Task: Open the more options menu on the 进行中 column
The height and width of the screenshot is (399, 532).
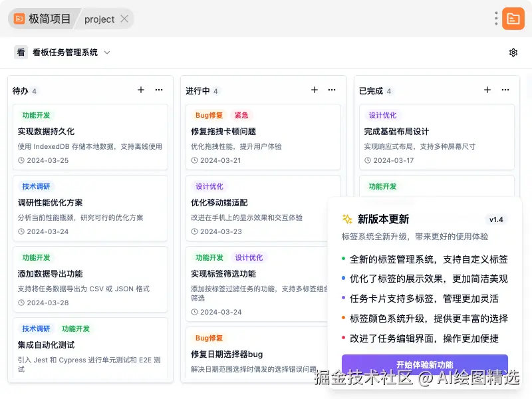Action: tap(331, 89)
